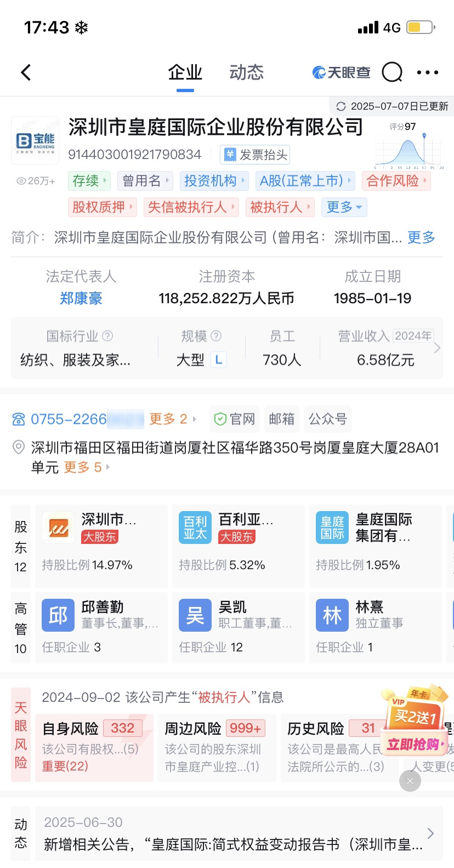Expand the 动态 news row chevron
Viewport: 454px width, 868px height.
pos(430,833)
